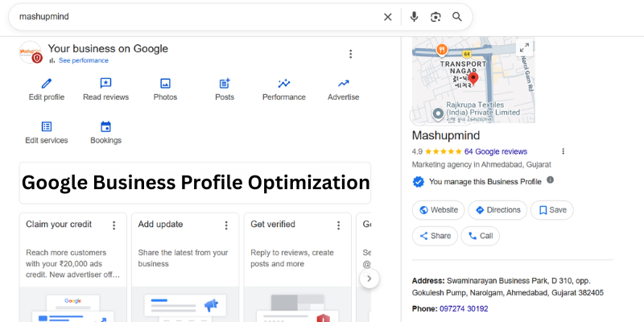This screenshot has height=322, width=644.
Task: Open the Mashupmind business logo thumbnail
Action: point(31,52)
